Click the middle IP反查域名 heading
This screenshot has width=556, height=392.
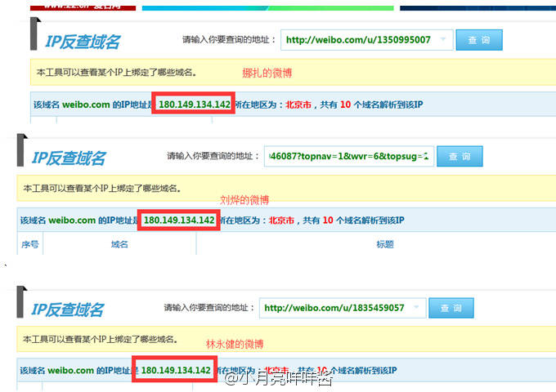(69, 158)
